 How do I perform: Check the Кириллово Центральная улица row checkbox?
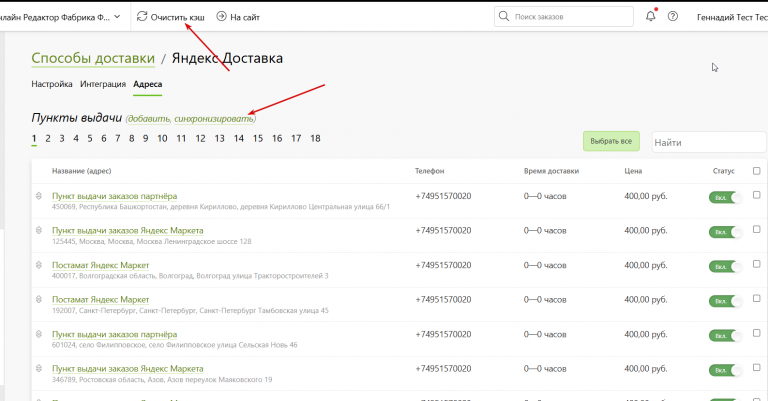(757, 195)
